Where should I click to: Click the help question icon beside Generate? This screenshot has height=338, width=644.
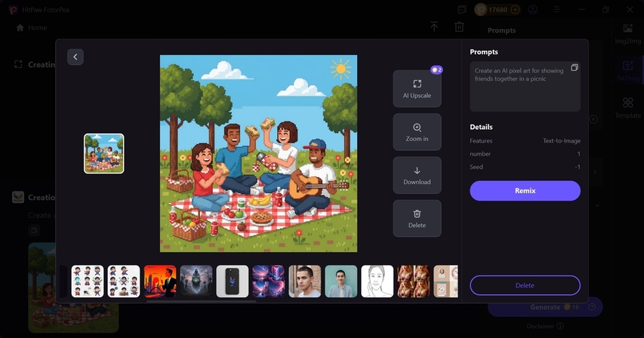pos(592,307)
